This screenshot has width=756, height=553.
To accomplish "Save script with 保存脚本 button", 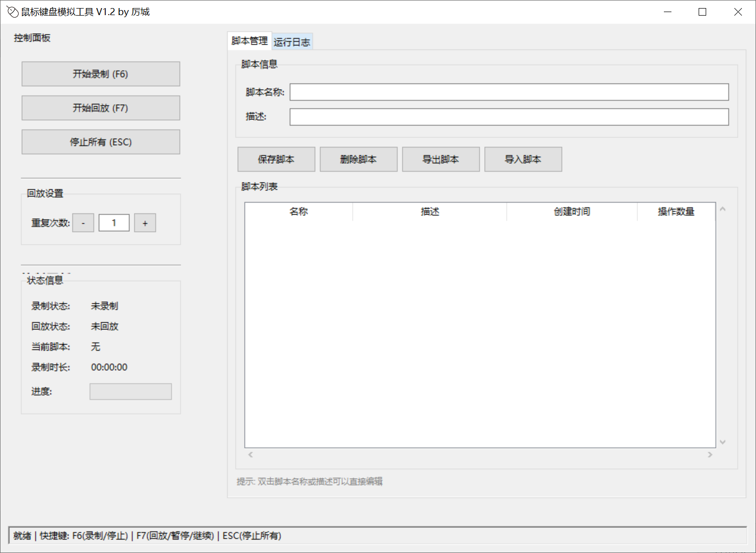I will tap(276, 160).
